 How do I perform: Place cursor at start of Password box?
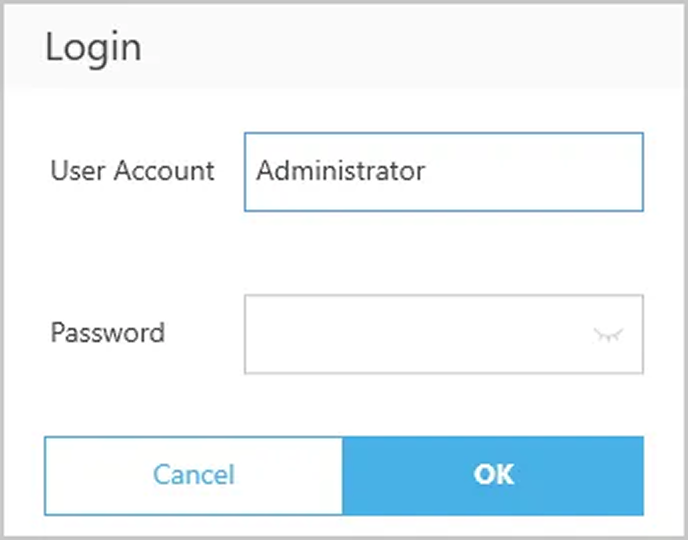[x=256, y=334]
